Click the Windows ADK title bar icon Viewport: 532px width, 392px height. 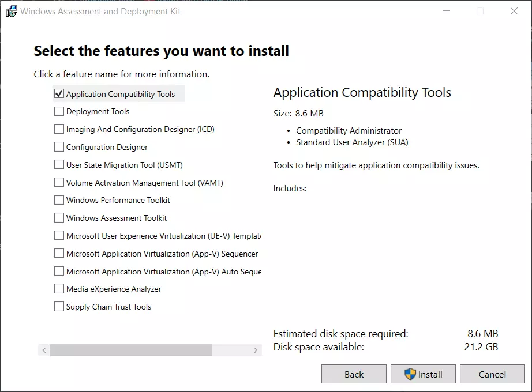(11, 12)
